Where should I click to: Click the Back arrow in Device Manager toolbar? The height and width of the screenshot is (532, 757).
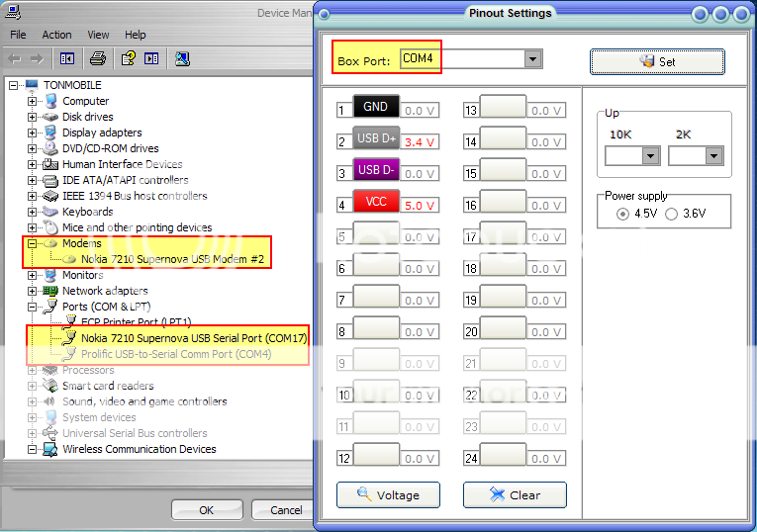pyautogui.click(x=15, y=59)
